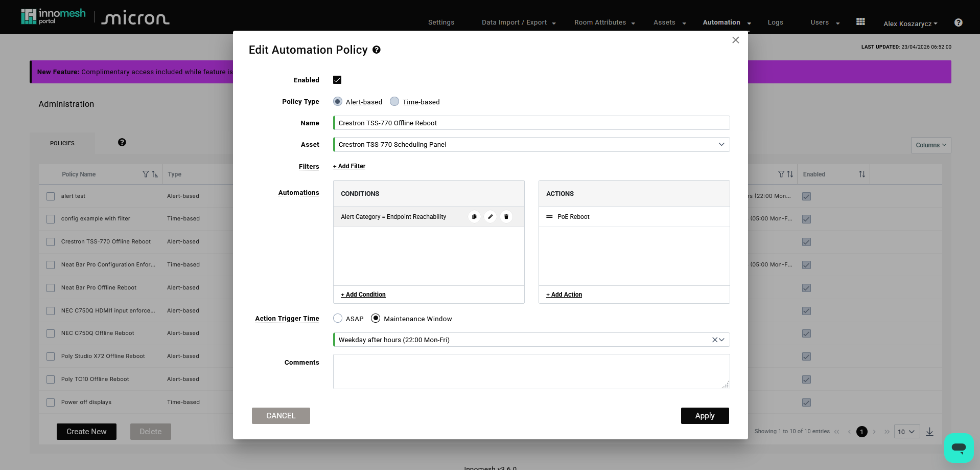This screenshot has height=470, width=980.
Task: Toggle the Enabled checkbox in the dialog
Action: click(x=337, y=80)
